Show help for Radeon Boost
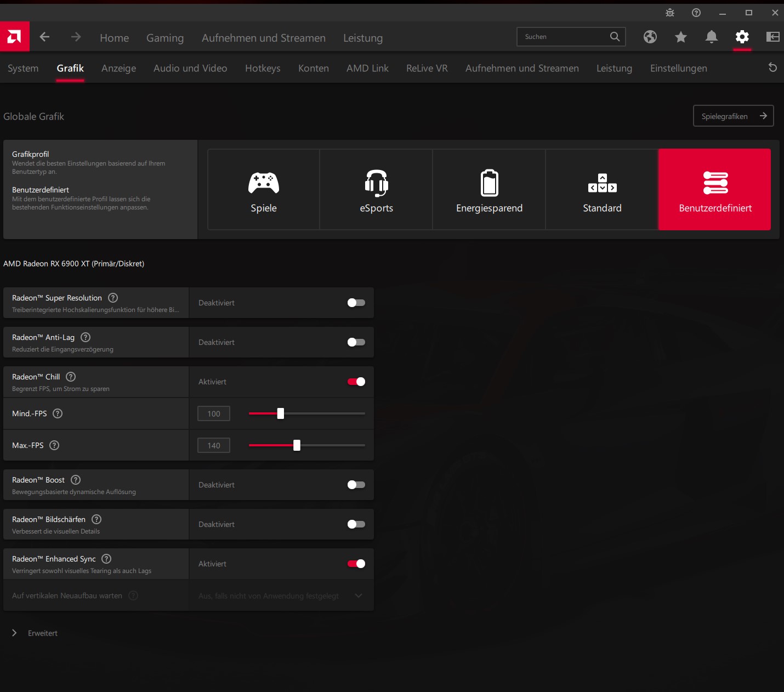784x692 pixels. point(76,480)
